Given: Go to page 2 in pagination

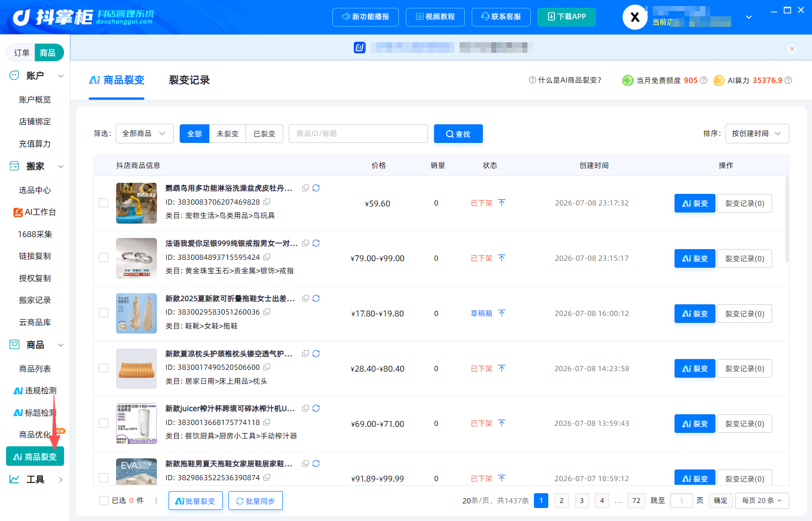Looking at the screenshot, I should pyautogui.click(x=561, y=501).
